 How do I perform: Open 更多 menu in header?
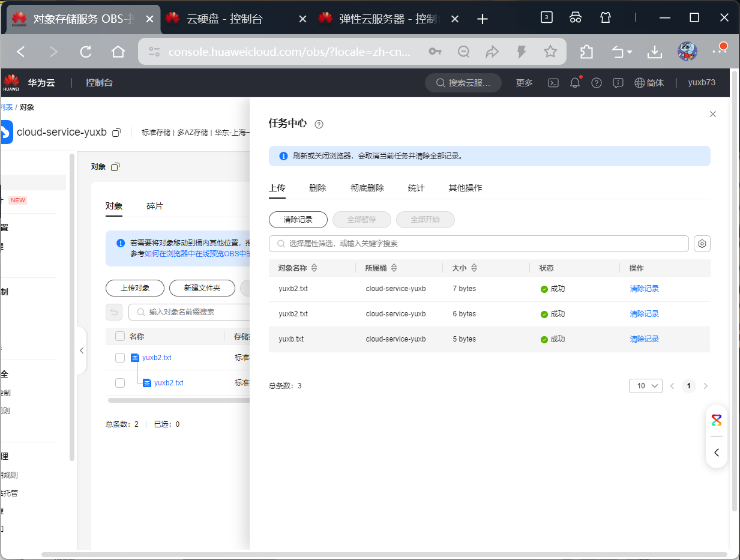pos(525,83)
